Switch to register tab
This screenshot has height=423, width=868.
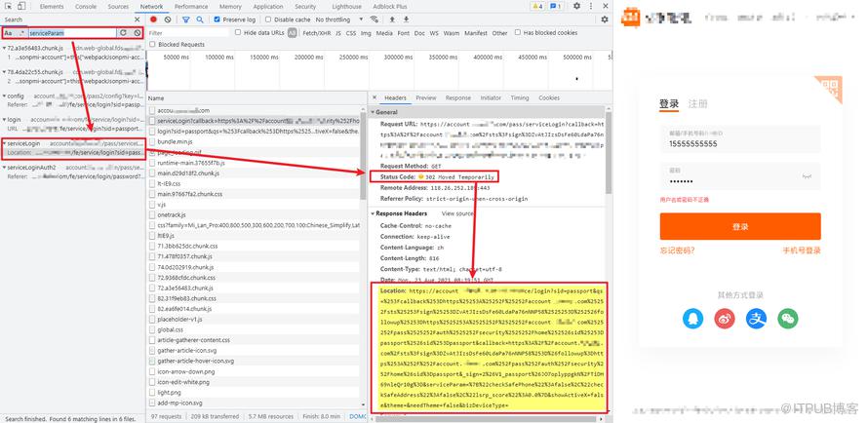coord(697,104)
